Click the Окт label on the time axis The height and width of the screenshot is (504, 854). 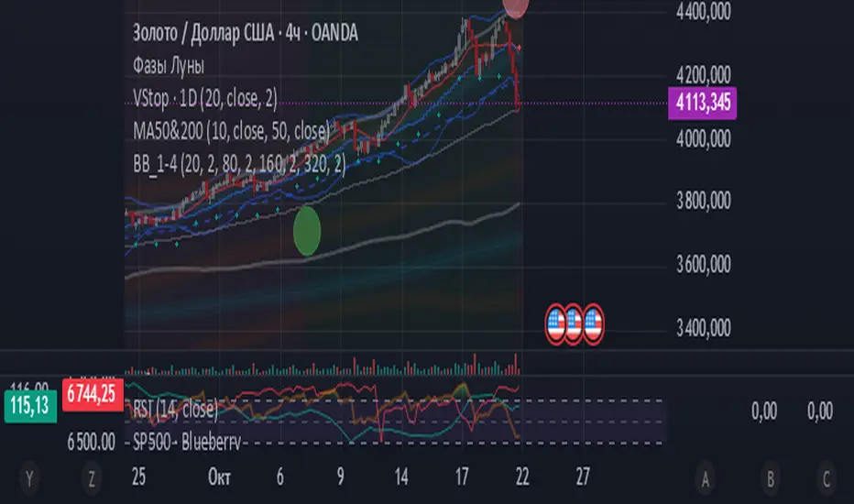219,477
